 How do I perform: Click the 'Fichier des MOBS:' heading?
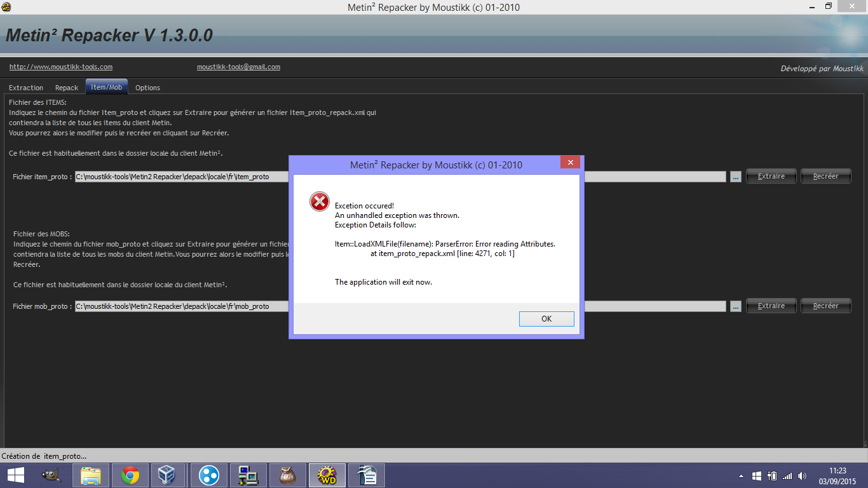41,234
